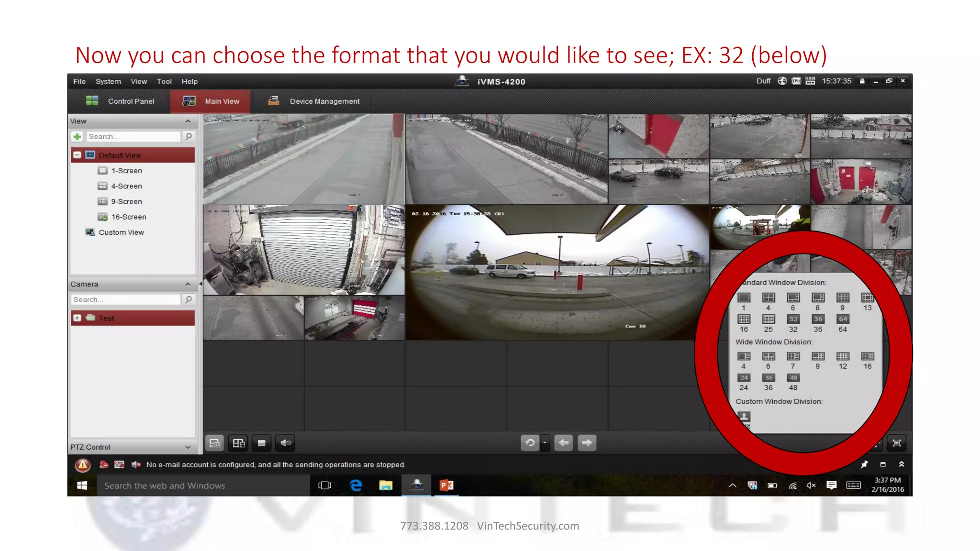
Task: Pick the wide 36-window division
Action: click(x=768, y=378)
